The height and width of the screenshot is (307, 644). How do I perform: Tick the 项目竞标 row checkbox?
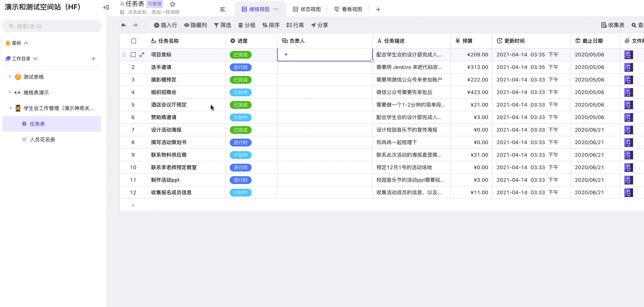[133, 55]
